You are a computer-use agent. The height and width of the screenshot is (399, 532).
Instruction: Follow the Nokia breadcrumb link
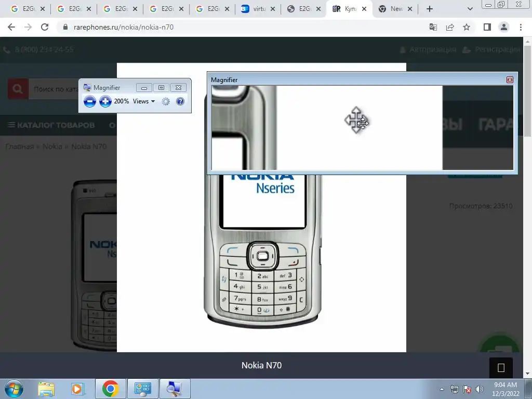click(52, 147)
